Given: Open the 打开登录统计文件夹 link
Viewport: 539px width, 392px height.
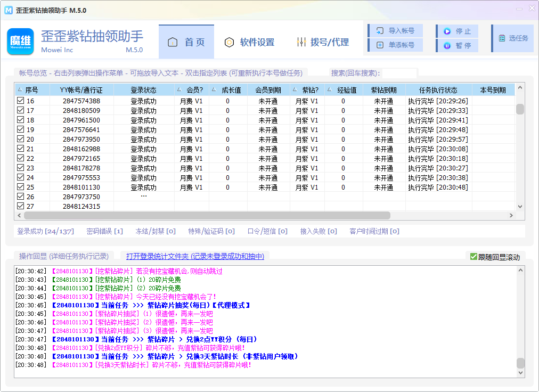Looking at the screenshot, I should click(x=195, y=256).
